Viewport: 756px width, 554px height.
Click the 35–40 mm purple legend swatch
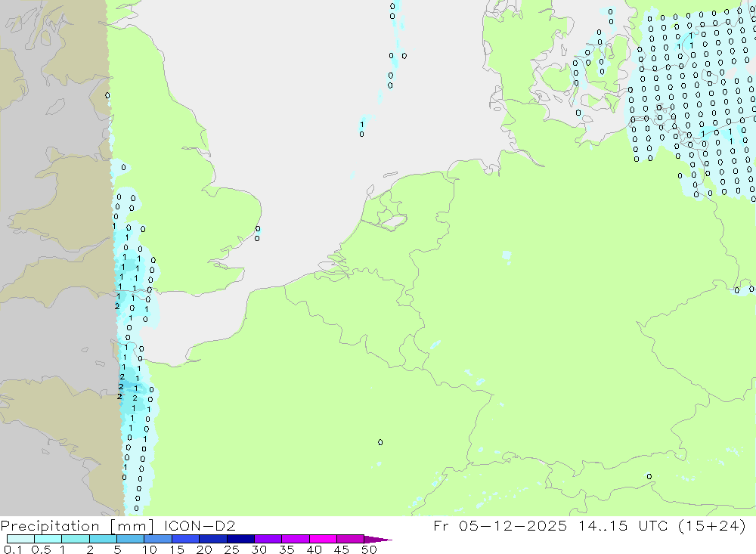pos(296,539)
